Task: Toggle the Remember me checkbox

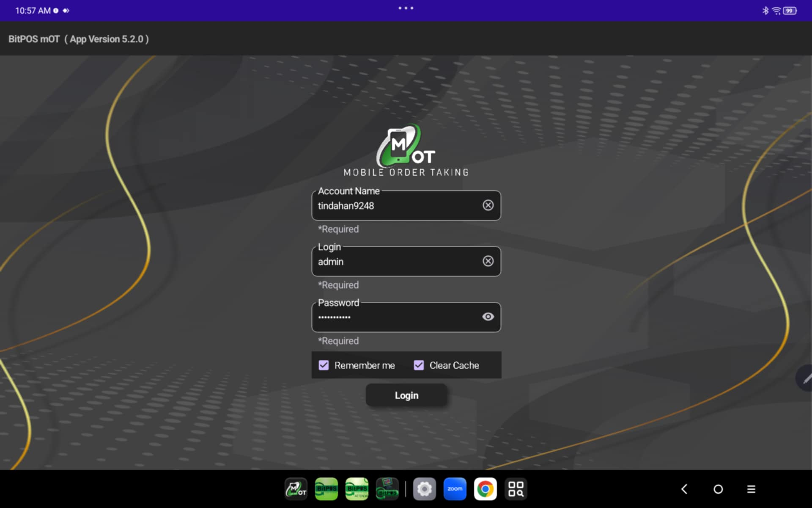Action: [x=324, y=365]
